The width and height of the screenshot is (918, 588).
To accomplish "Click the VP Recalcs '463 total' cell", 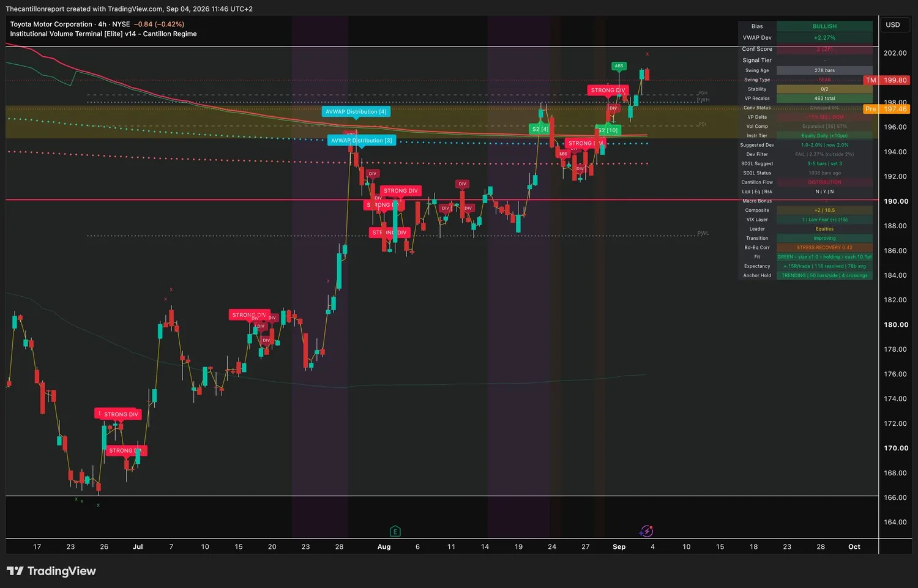I will coord(824,99).
